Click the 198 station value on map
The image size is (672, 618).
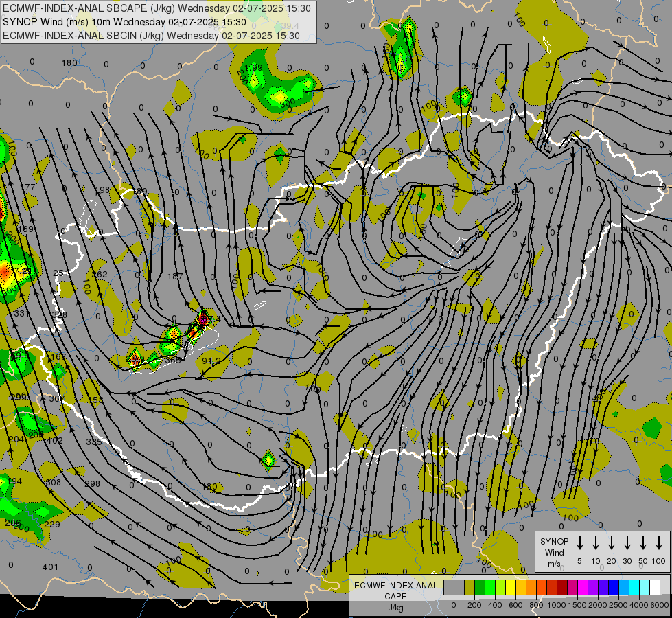(102, 190)
